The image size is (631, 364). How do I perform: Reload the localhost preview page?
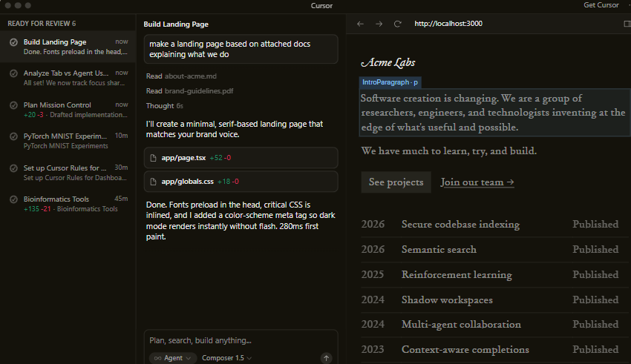coord(398,24)
